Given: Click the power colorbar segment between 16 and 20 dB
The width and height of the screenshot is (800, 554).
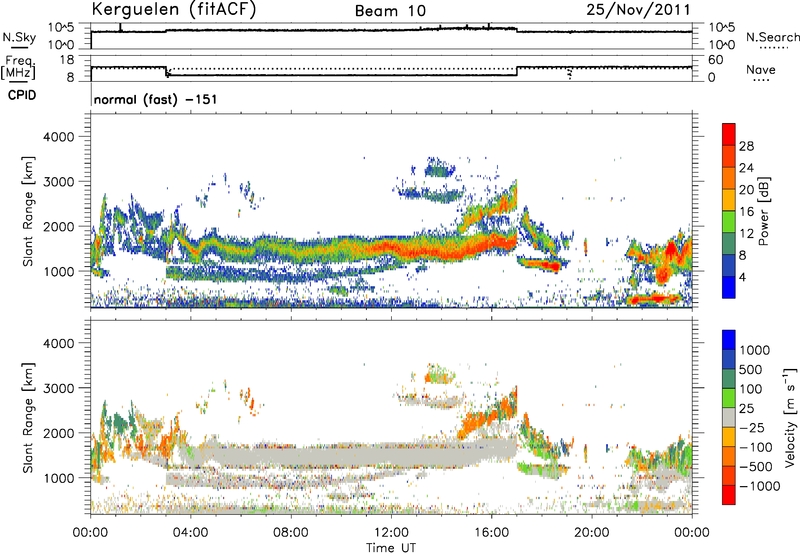Looking at the screenshot, I should (729, 200).
